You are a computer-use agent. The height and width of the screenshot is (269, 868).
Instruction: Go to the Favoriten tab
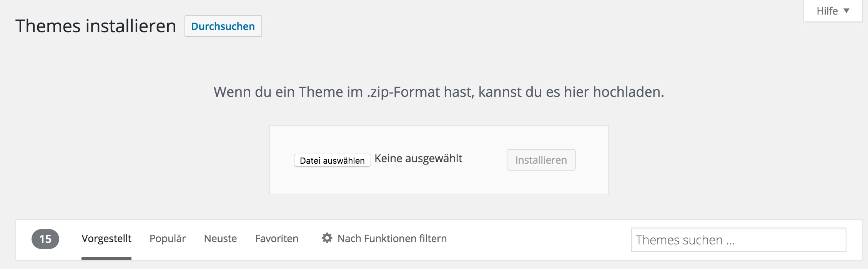(x=277, y=239)
